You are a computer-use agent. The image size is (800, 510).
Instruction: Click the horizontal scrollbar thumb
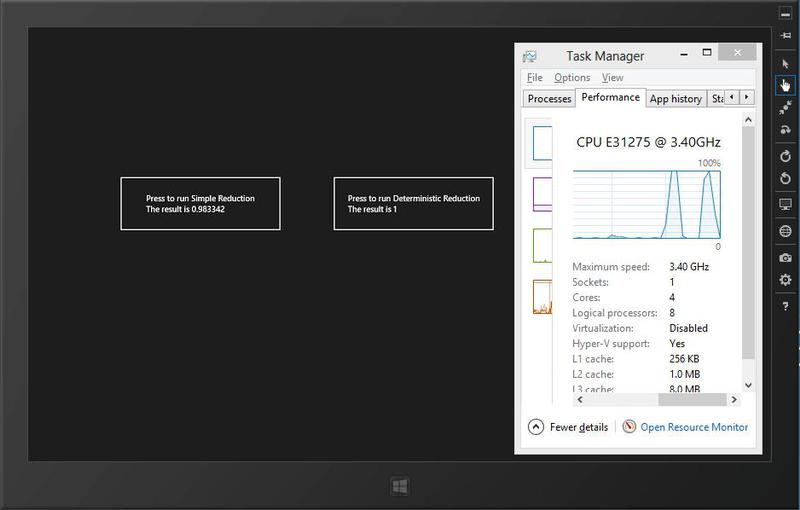[692, 400]
